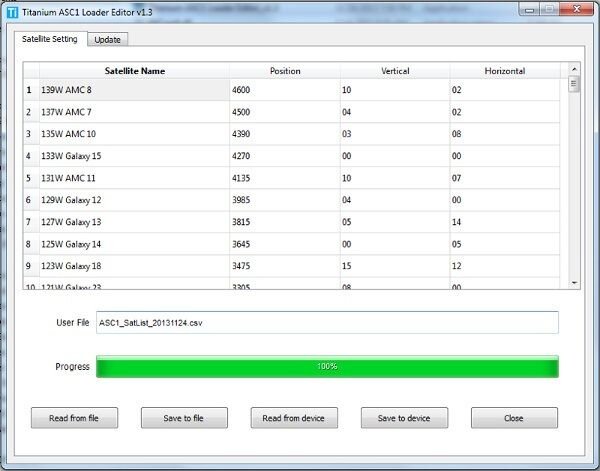Image resolution: width=600 pixels, height=471 pixels.
Task: Click Vertical value for 139W AMC 8
Action: [x=395, y=90]
